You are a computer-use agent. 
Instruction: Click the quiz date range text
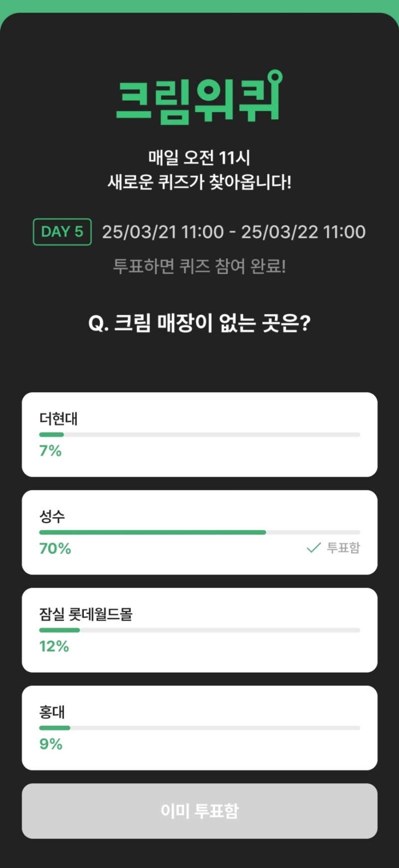coord(233,232)
